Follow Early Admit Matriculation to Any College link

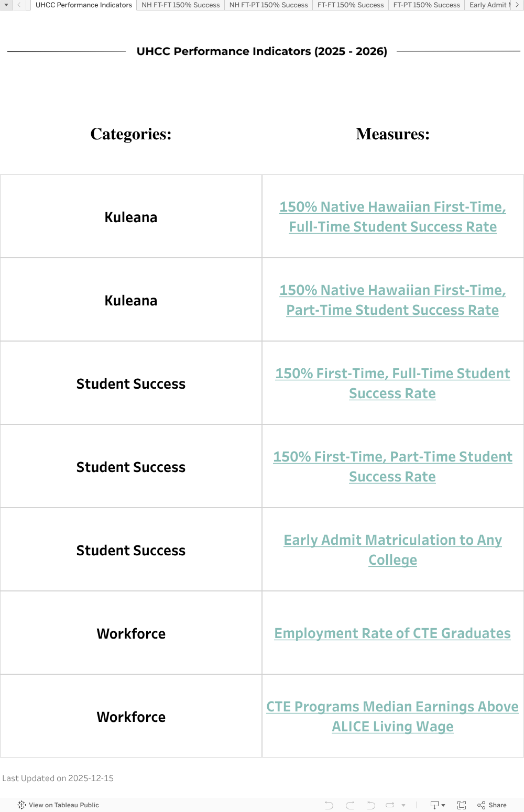[x=392, y=550]
